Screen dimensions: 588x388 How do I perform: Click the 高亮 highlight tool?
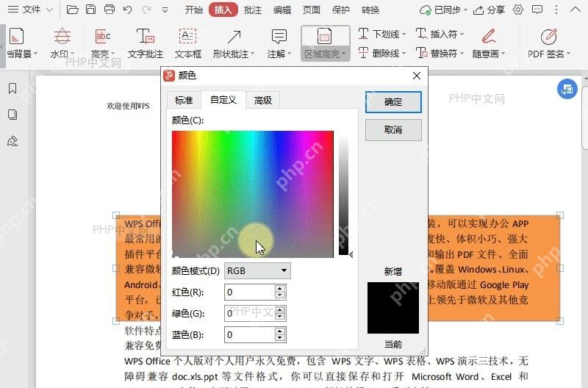pos(103,43)
